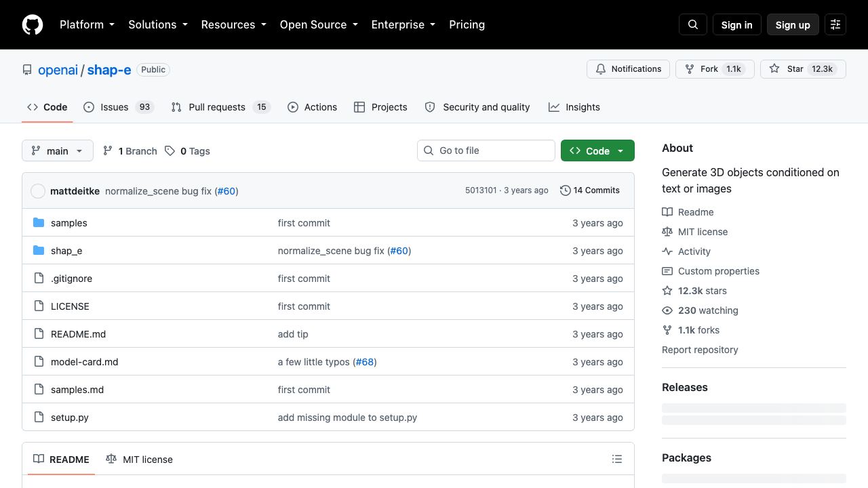Click the balance scale icon beside MIT license in About
Image resolution: width=868 pixels, height=488 pixels.
click(x=667, y=232)
